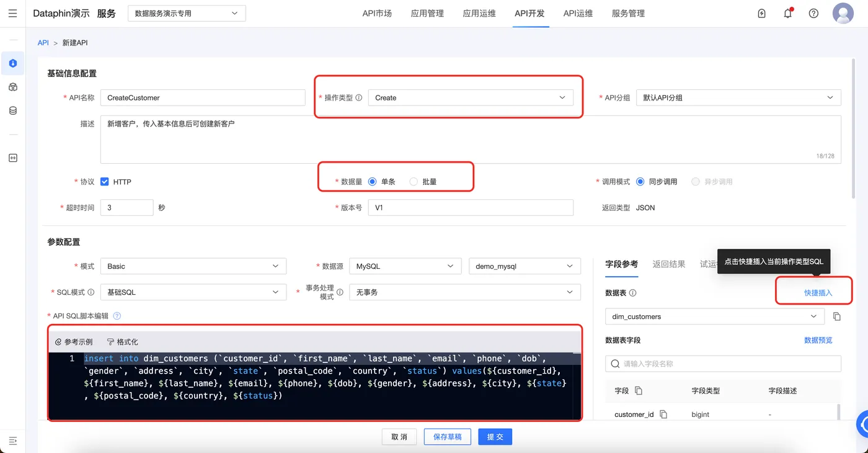Click the info icon beside 操作类型
This screenshot has height=453, width=868.
(358, 97)
